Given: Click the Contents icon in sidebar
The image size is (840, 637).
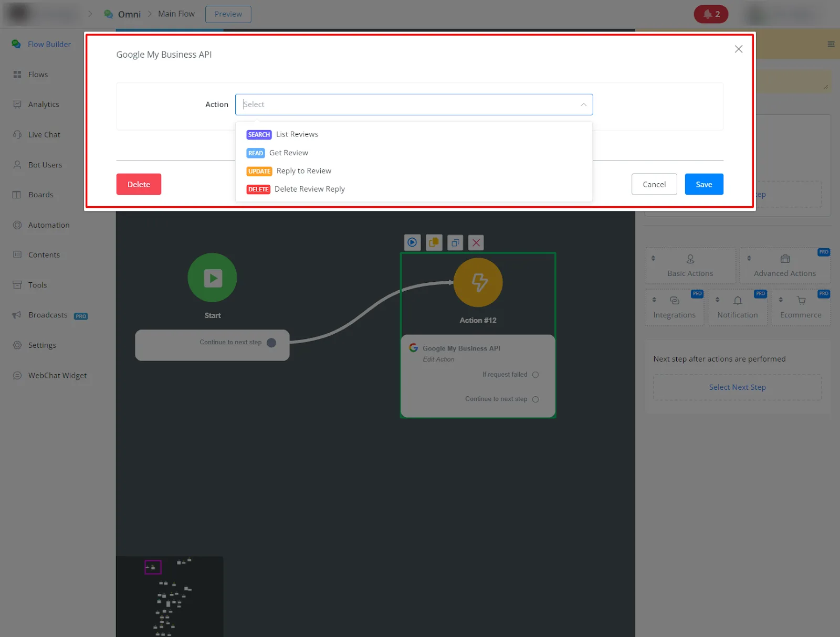Looking at the screenshot, I should pos(17,255).
